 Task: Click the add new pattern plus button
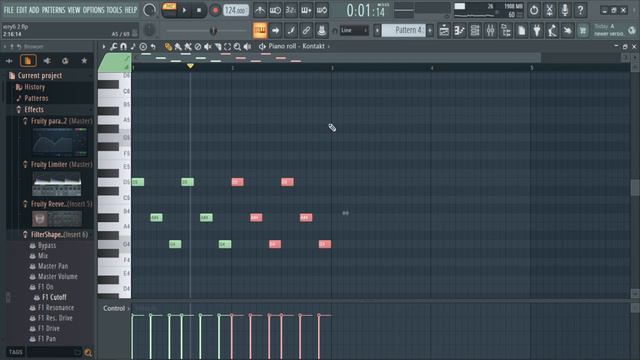430,30
